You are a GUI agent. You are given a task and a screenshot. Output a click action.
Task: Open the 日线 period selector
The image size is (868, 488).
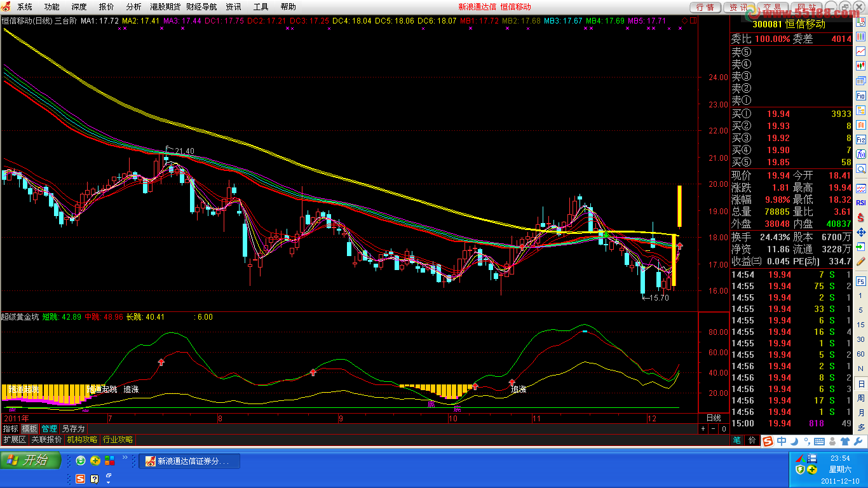click(714, 418)
